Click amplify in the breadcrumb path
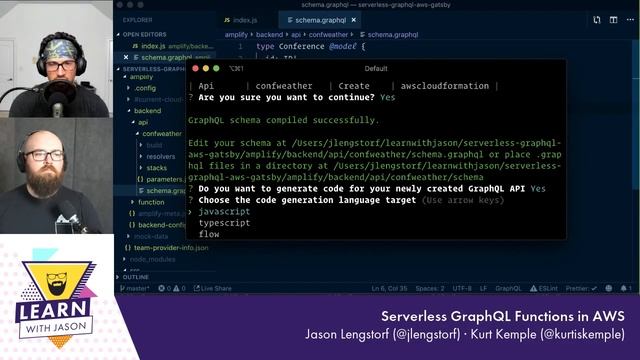 (x=236, y=35)
